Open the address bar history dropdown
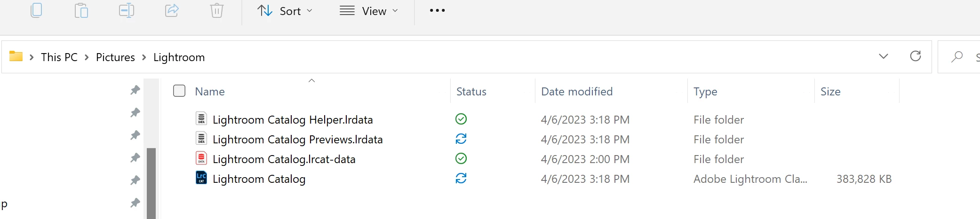Screen dimensions: 980x219 tap(884, 56)
